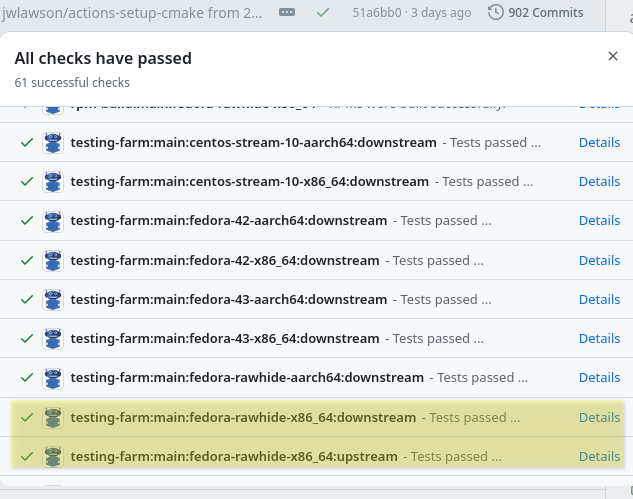633x499 pixels.
Task: Open Details for fedora-rawhide-x86_64:downstream
Action: click(599, 417)
